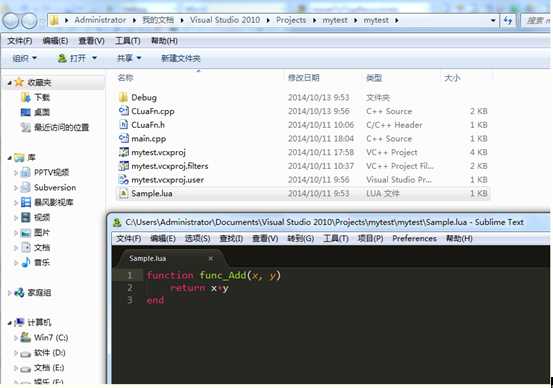Sort files by 修改日期 column header
553x388 pixels.
point(304,78)
